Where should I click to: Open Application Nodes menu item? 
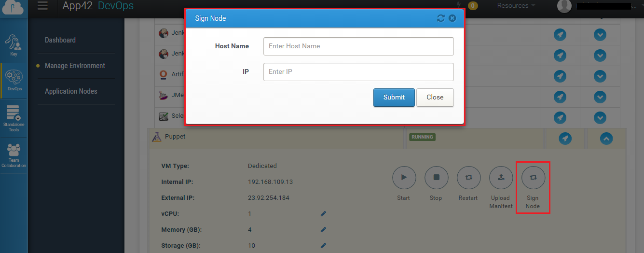pos(71,91)
